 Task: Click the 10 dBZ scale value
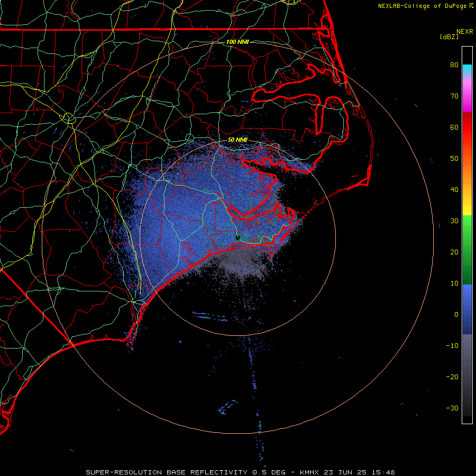[x=454, y=283]
